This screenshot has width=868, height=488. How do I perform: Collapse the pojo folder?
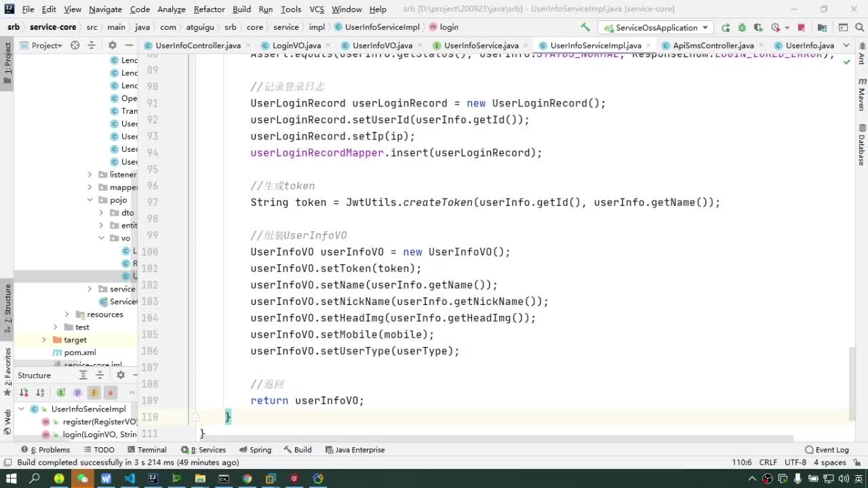(90, 200)
